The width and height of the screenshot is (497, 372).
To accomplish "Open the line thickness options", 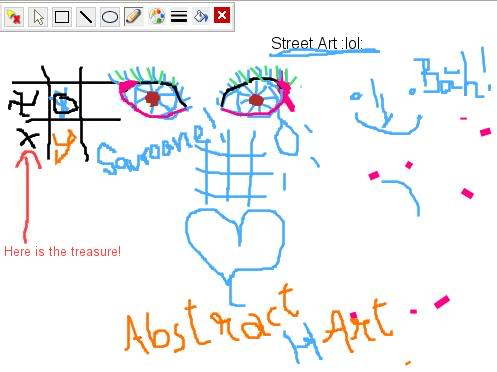I will click(179, 16).
